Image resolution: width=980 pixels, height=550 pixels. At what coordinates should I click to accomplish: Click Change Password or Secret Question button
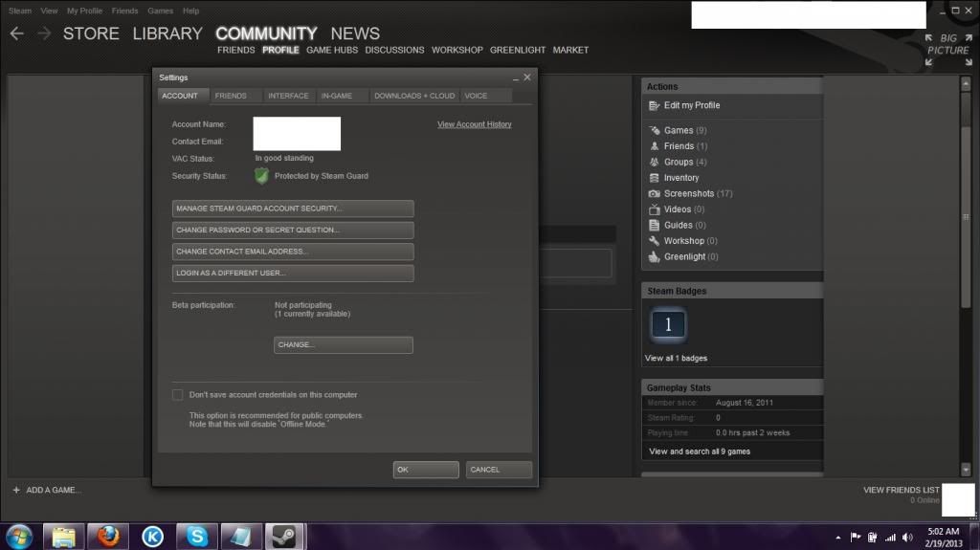coord(293,230)
